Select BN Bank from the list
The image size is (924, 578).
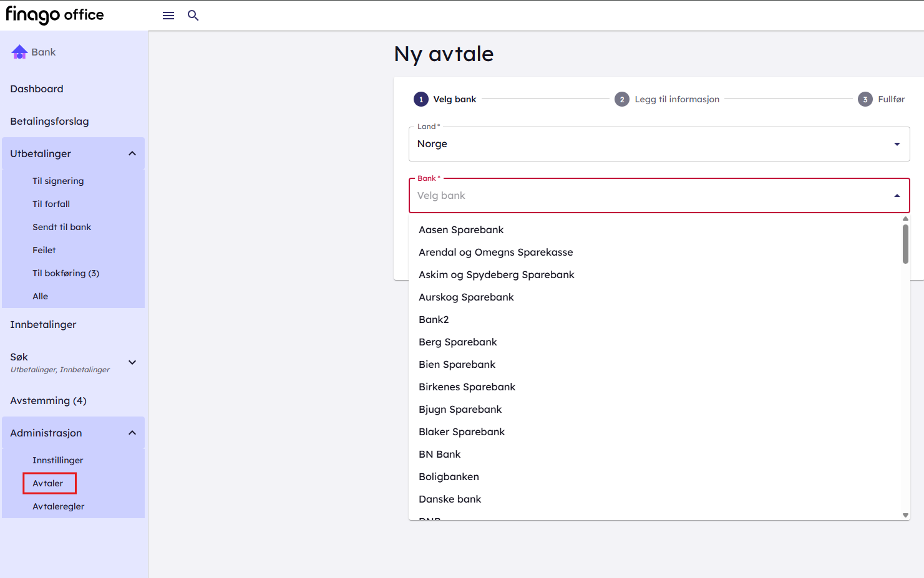[439, 454]
